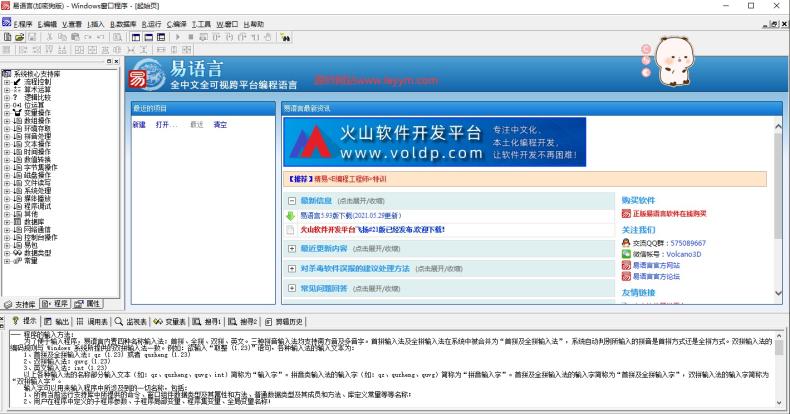Expand the 对杀毒软件误报的建议处理方法 section
The height and width of the screenshot is (414, 790).
[292, 268]
